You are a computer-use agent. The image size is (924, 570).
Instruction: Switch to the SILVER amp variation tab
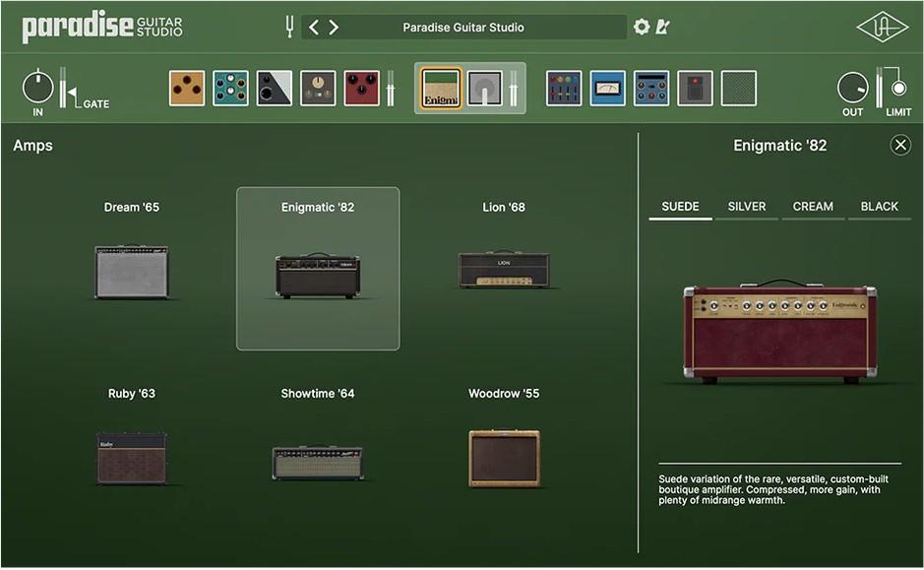pyautogui.click(x=746, y=207)
